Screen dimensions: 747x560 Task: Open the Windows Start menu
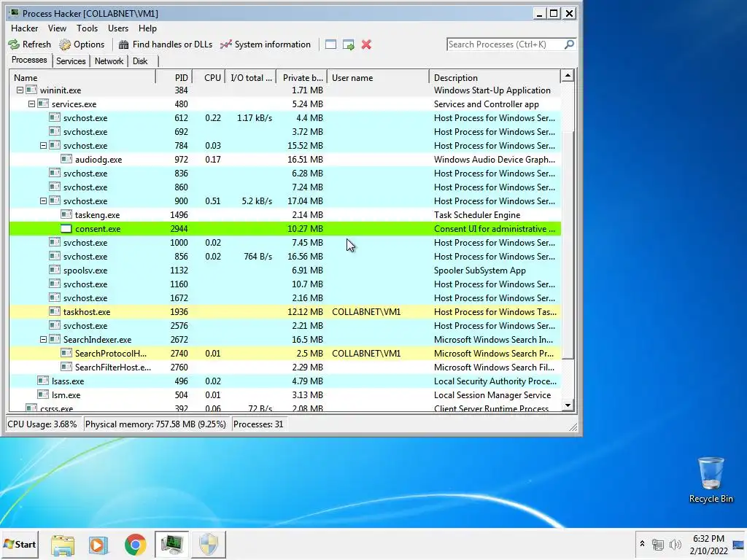pos(20,544)
